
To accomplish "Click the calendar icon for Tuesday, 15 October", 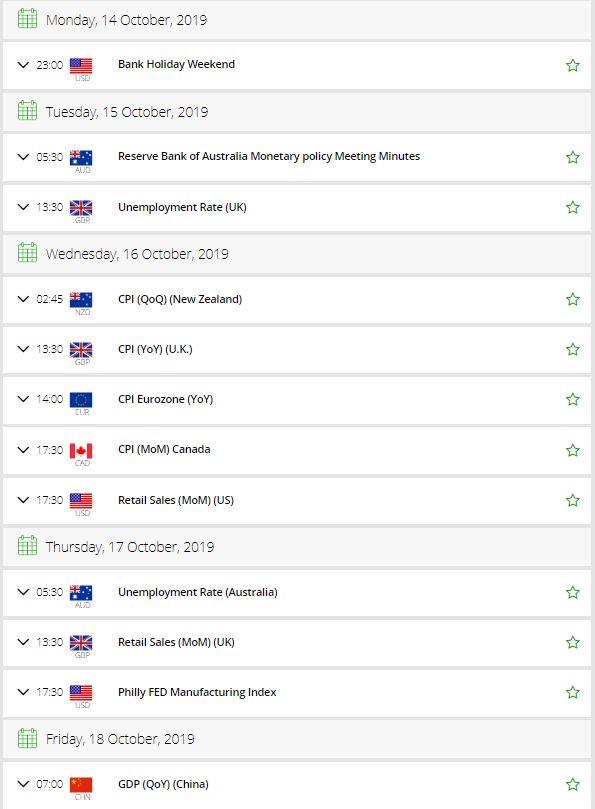I will [x=27, y=110].
